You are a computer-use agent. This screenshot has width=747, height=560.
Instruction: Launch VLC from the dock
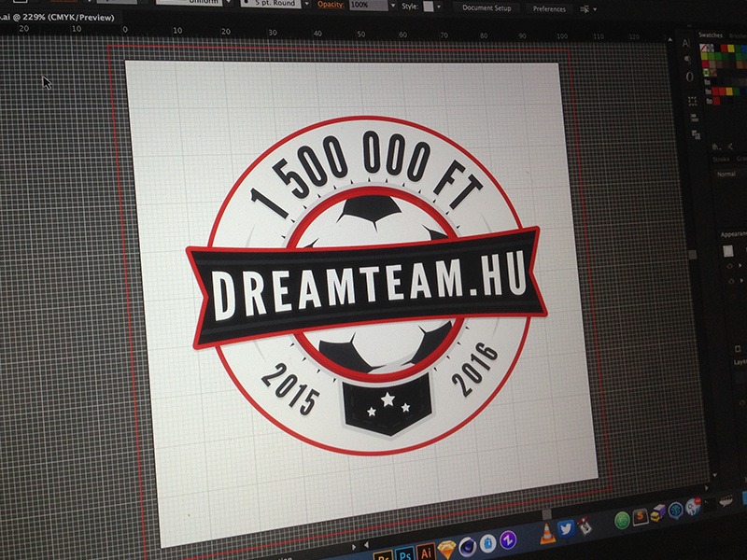pos(547,534)
